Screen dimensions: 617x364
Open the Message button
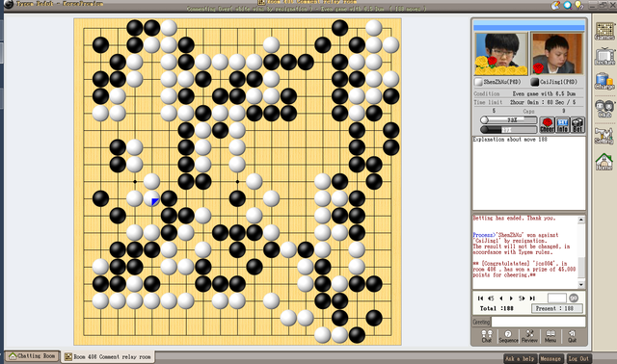[x=550, y=358]
